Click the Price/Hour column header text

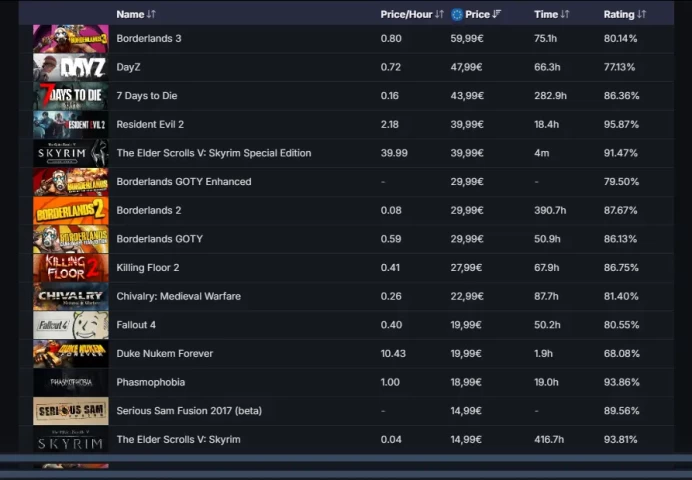[x=406, y=15]
